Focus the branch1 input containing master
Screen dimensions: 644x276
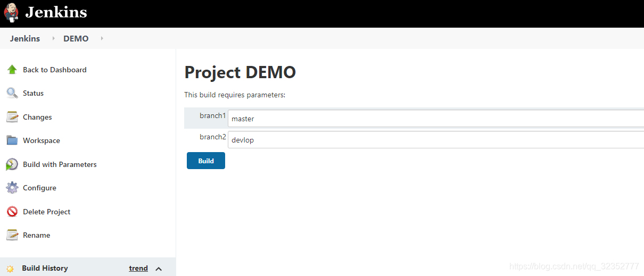pyautogui.click(x=436, y=119)
